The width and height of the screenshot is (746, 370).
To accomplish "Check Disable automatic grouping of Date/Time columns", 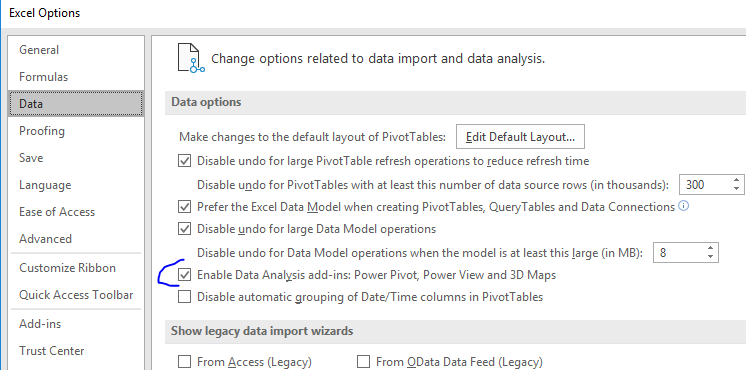I will point(184,297).
